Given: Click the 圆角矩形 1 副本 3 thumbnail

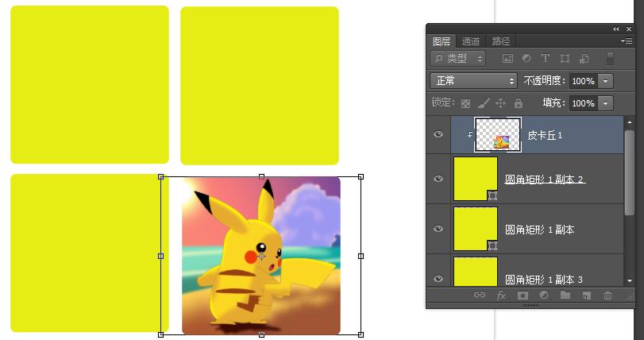Looking at the screenshot, I should (476, 272).
